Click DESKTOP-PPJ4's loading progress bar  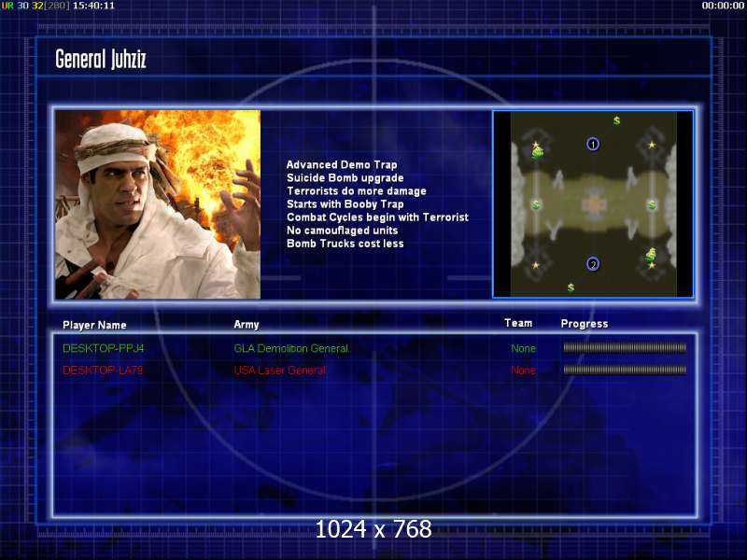tap(625, 348)
